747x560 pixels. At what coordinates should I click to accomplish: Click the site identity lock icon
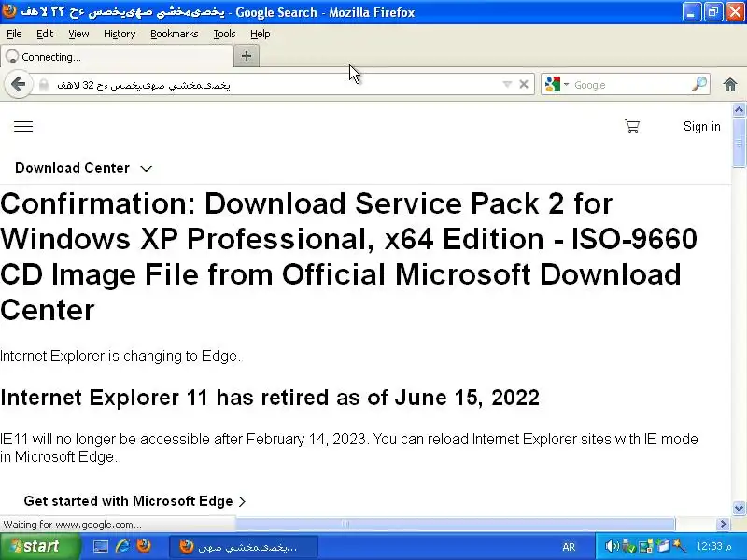(44, 85)
